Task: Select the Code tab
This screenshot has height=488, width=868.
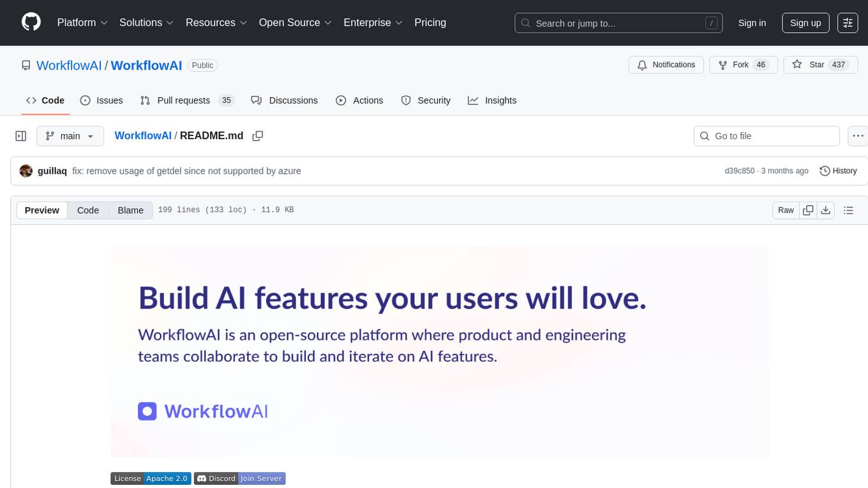Action: pyautogui.click(x=45, y=100)
